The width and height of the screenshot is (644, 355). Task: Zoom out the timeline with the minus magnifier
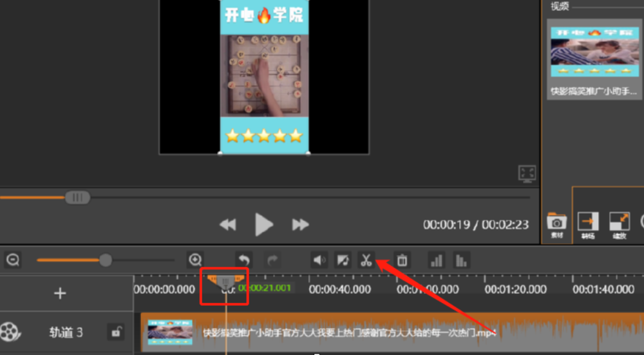13,260
